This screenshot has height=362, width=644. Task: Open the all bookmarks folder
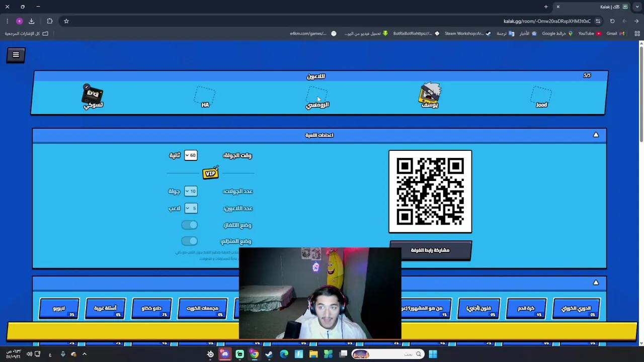(x=26, y=34)
